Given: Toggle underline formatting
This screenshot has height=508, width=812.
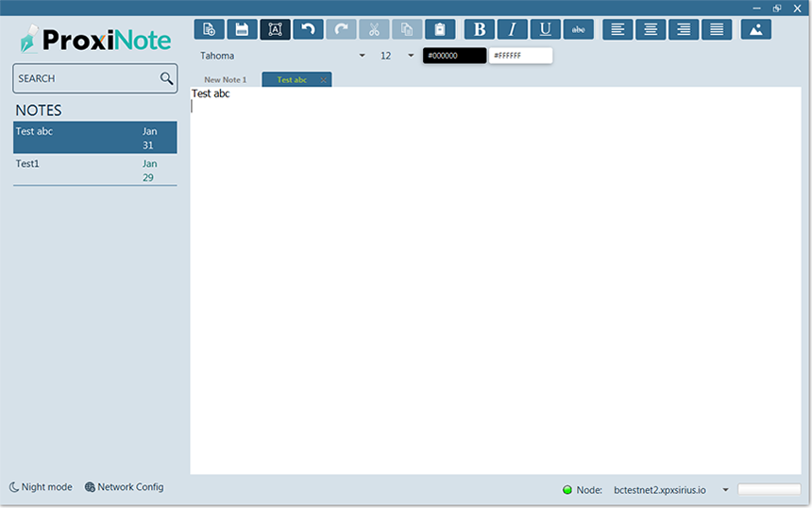Looking at the screenshot, I should [x=545, y=29].
